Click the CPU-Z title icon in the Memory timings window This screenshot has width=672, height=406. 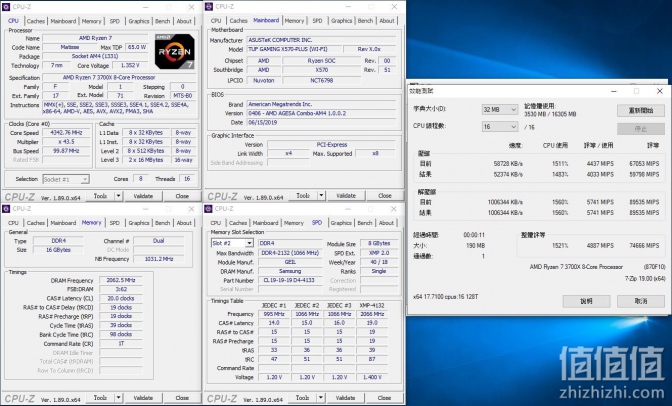(x=6, y=208)
